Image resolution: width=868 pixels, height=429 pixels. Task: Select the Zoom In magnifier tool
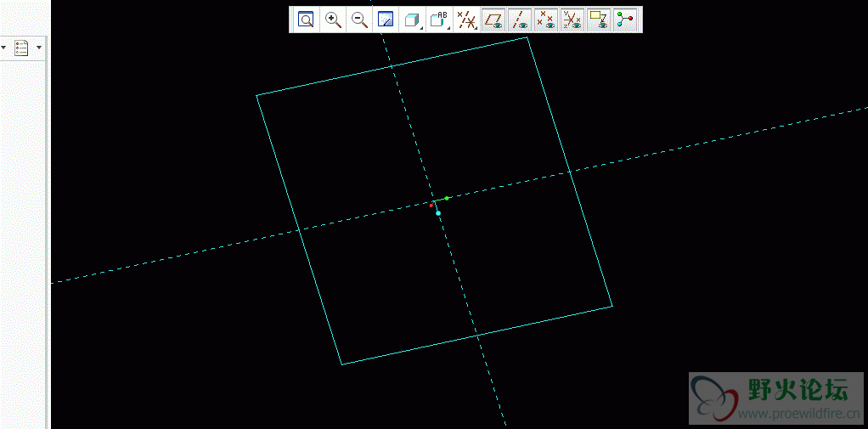tap(333, 20)
